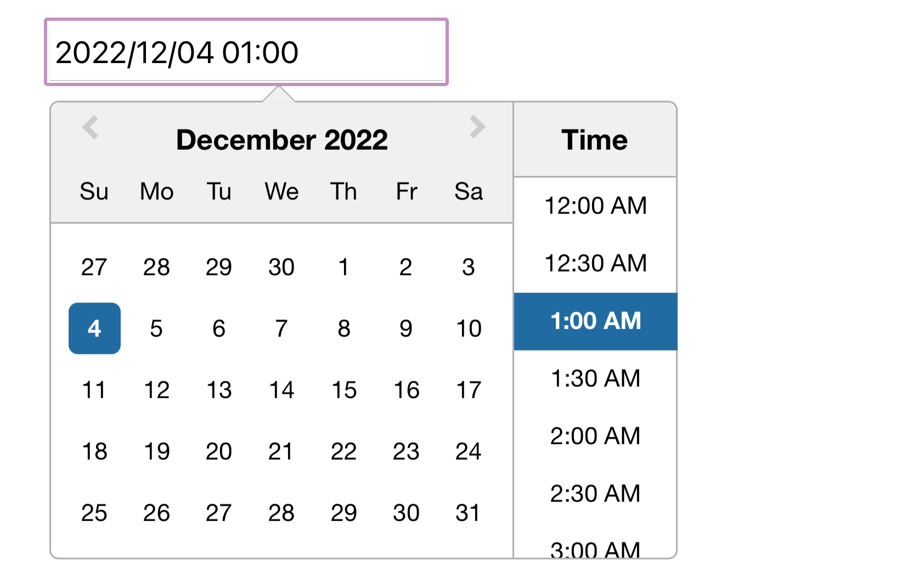The height and width of the screenshot is (588, 924).
Task: Select December 4 in the calendar
Action: point(94,328)
